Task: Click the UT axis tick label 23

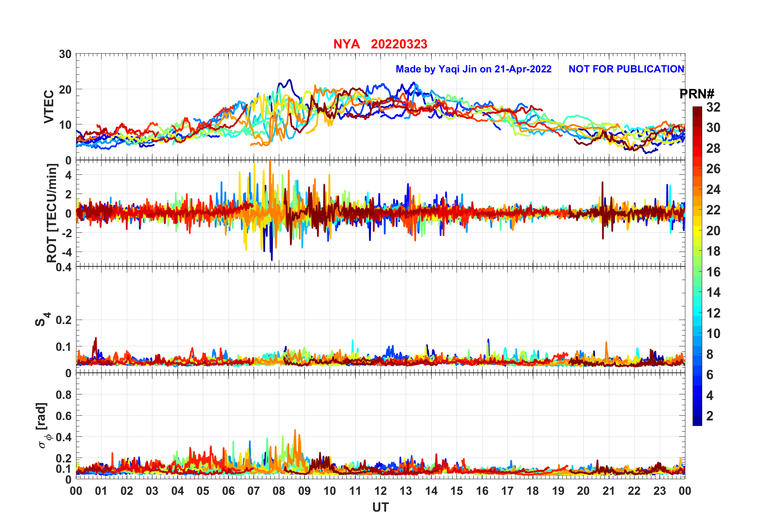Action: pos(660,491)
